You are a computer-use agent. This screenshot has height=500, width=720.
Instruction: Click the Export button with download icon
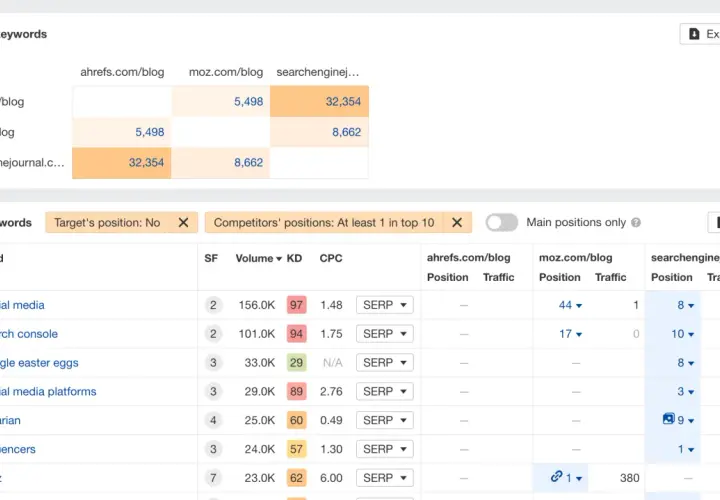click(x=700, y=34)
